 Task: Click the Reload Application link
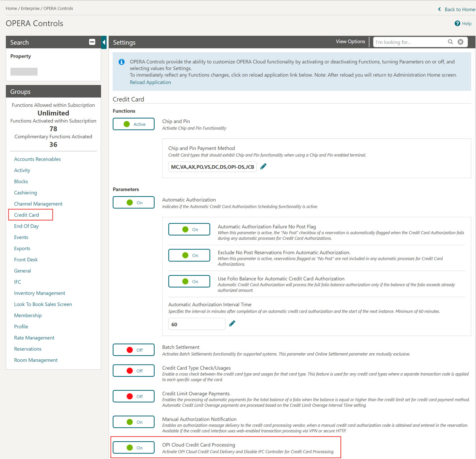pyautogui.click(x=150, y=82)
